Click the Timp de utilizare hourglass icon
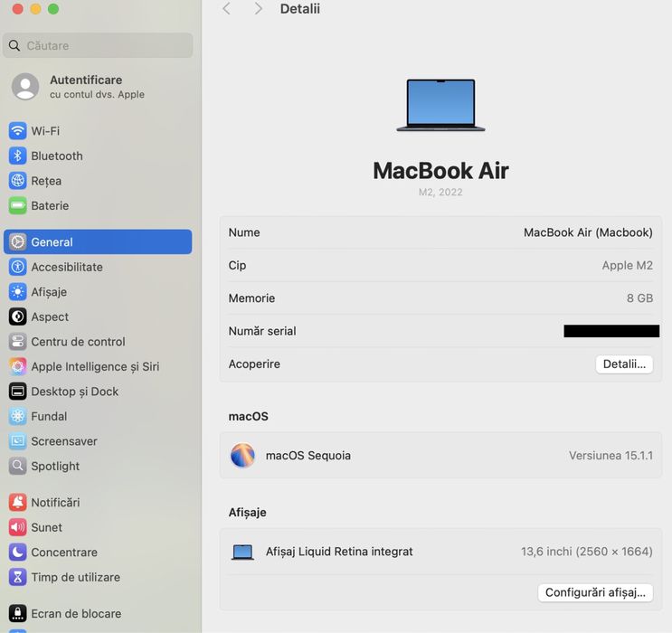672x633 pixels. 17,576
